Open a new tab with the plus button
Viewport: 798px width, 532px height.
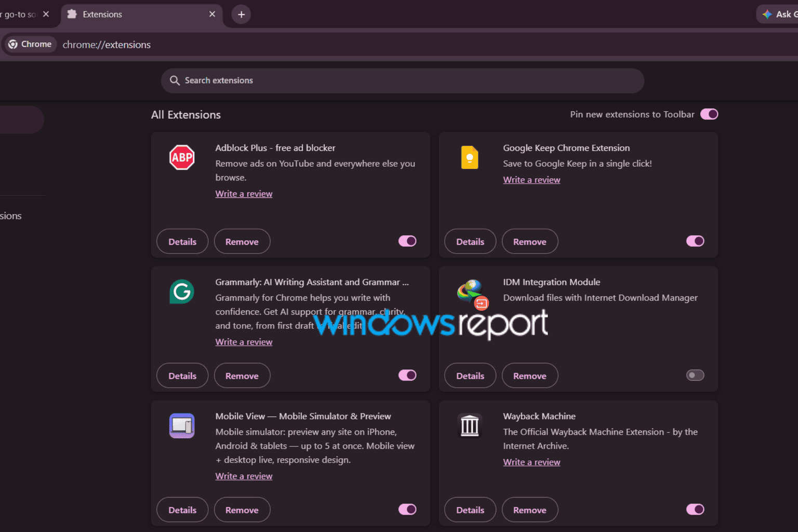241,15
